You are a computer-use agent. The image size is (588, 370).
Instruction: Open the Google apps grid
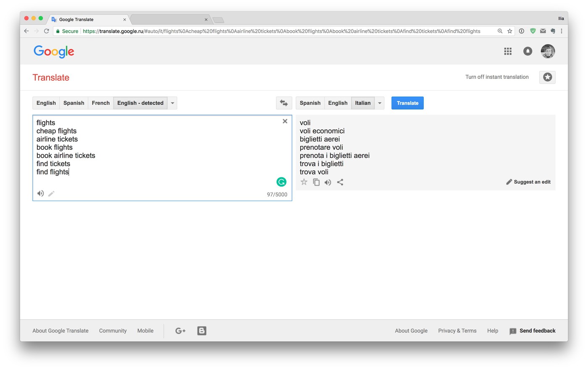pos(508,51)
